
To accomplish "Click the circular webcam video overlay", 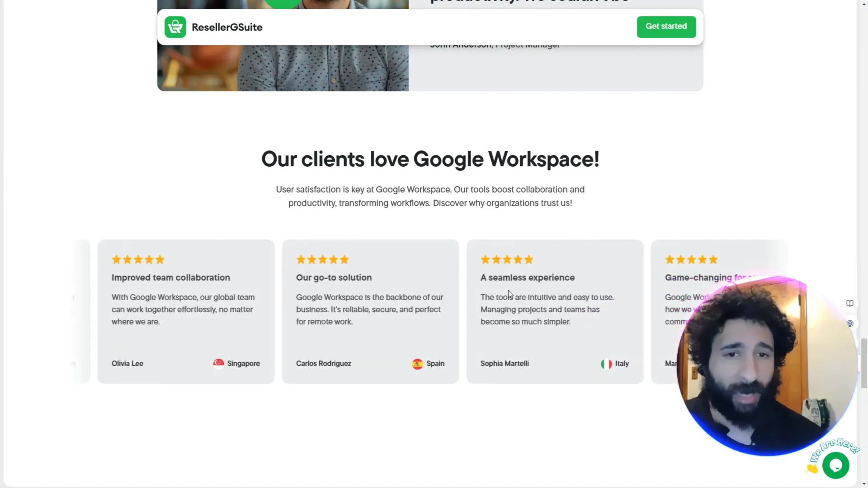I will pos(766,366).
